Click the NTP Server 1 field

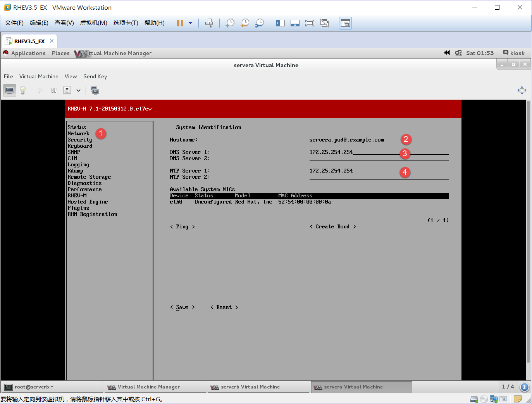(x=379, y=171)
